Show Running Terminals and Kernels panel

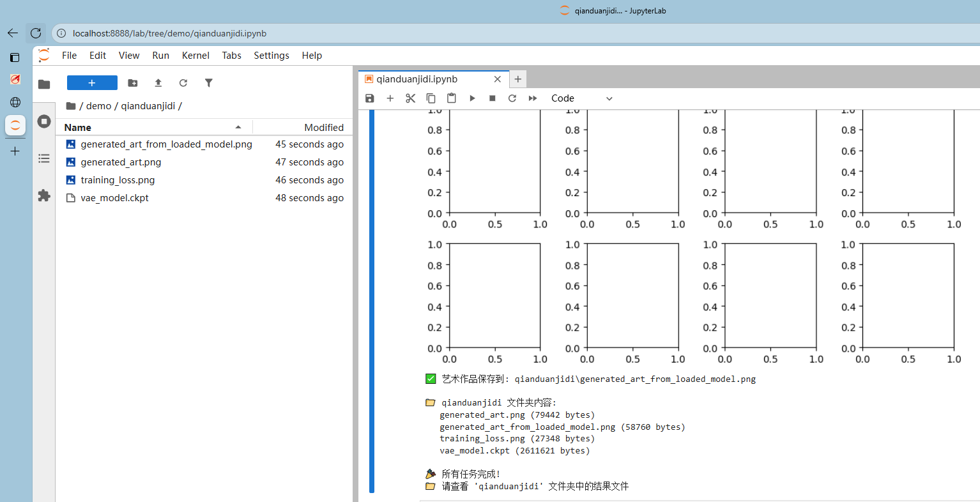[x=44, y=121]
